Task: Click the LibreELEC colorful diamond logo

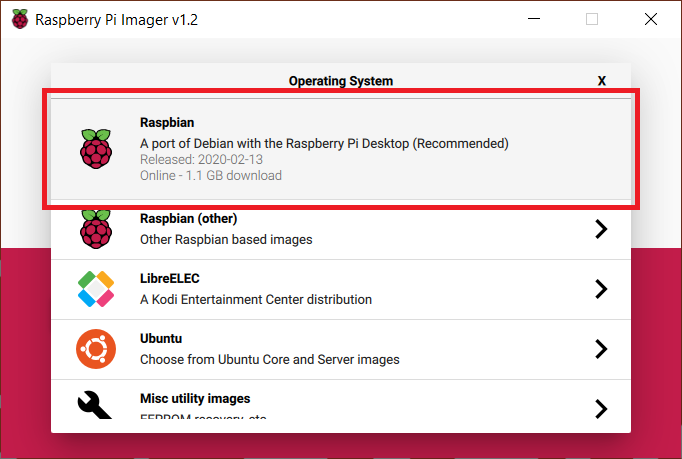Action: (x=96, y=289)
